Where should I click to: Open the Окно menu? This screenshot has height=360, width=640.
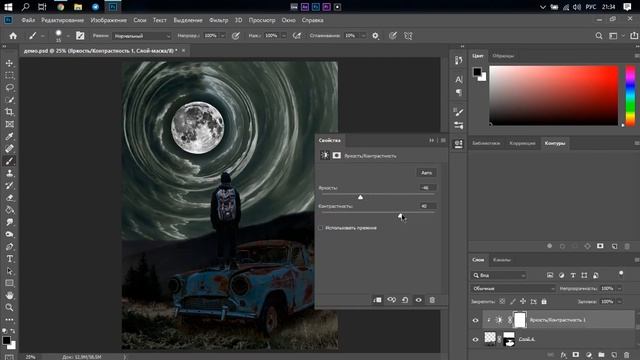[x=288, y=20]
